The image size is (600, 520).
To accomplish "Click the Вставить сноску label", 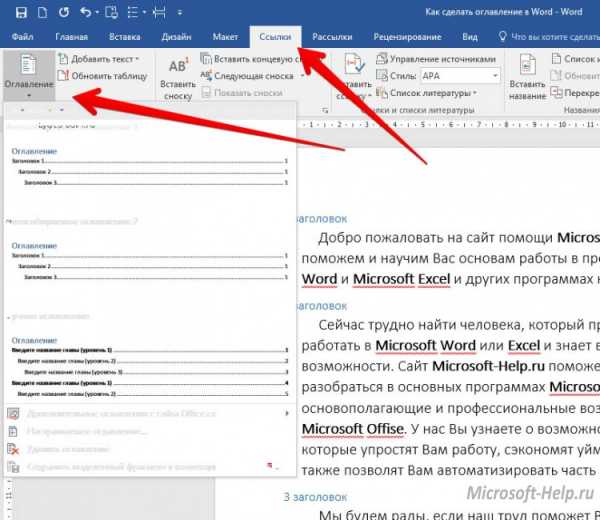I will 178,90.
